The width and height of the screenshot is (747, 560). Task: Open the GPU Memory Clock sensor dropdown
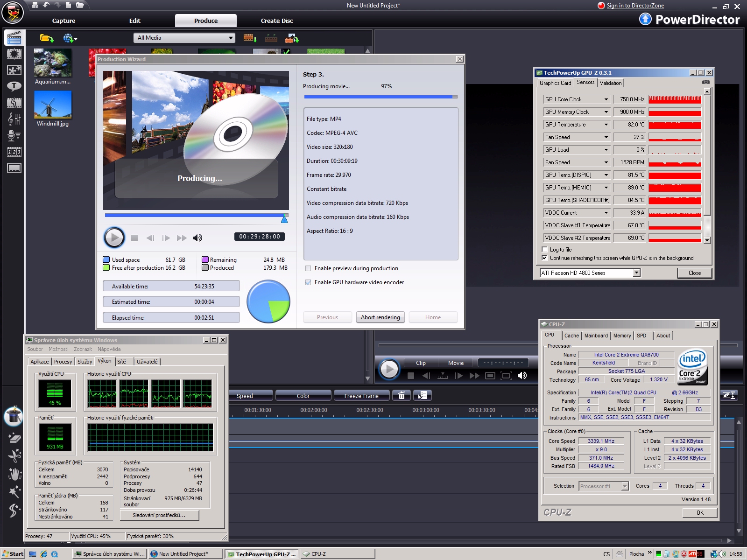[x=606, y=112]
